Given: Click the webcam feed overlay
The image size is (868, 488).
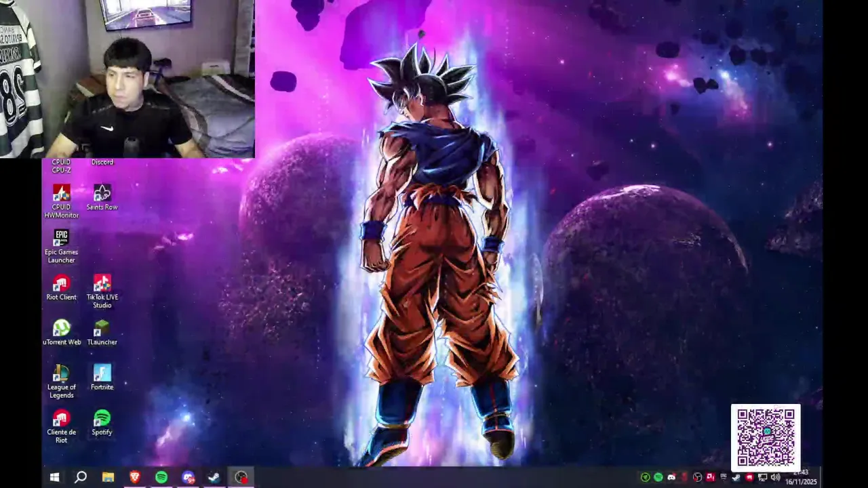Looking at the screenshot, I should click(x=127, y=79).
